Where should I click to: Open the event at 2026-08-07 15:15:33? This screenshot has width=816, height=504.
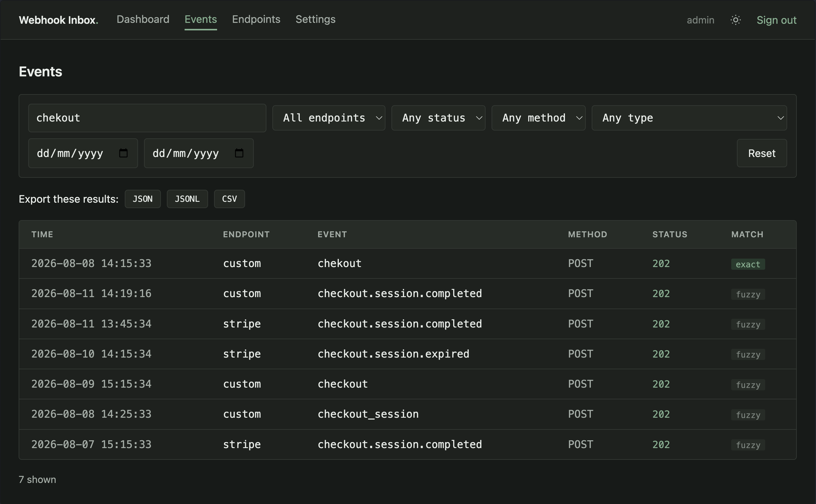(407, 444)
